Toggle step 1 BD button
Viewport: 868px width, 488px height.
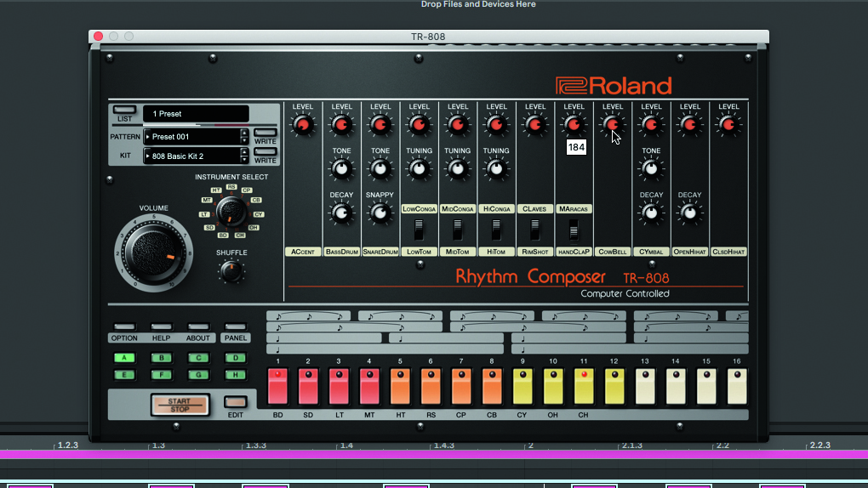click(278, 386)
